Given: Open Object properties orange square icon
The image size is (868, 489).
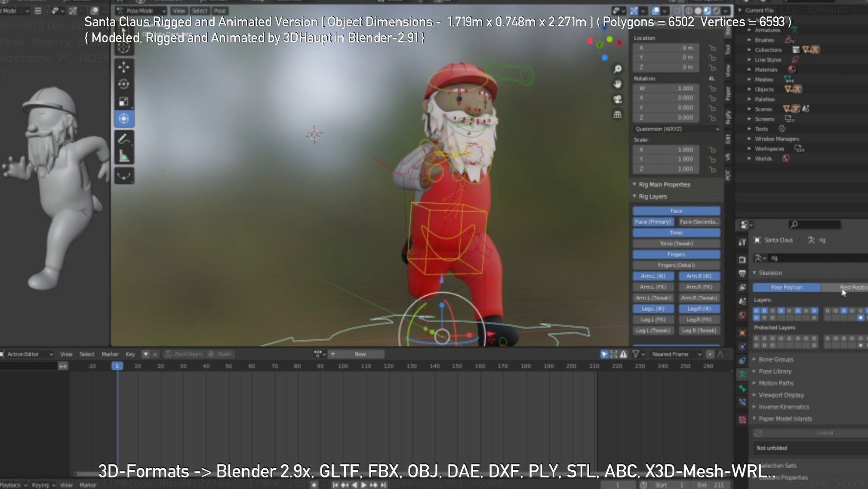Looking at the screenshot, I should click(742, 332).
